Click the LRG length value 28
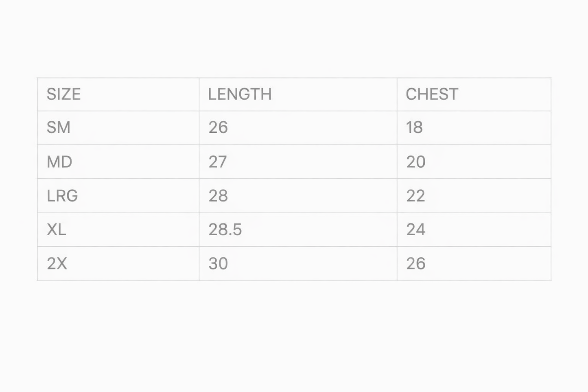This screenshot has width=588, height=392. click(x=218, y=196)
